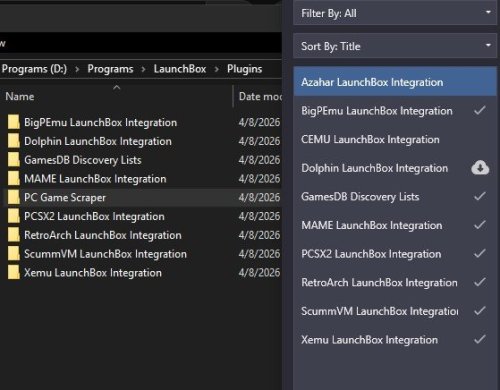Navigate to Programs (D:) in the breadcrumb

(x=34, y=69)
